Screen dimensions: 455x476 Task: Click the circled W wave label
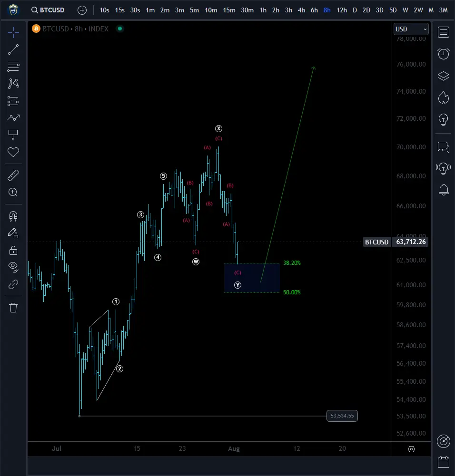point(196,262)
